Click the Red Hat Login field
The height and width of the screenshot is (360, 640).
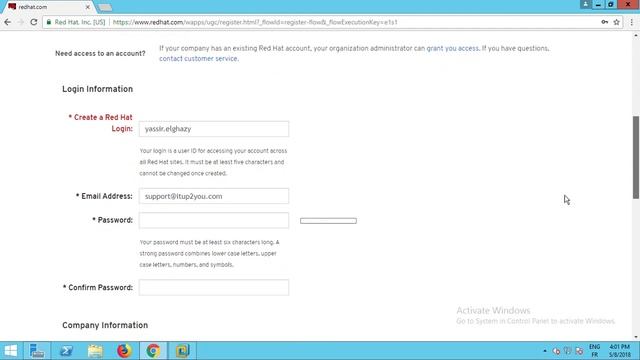pyautogui.click(x=213, y=129)
